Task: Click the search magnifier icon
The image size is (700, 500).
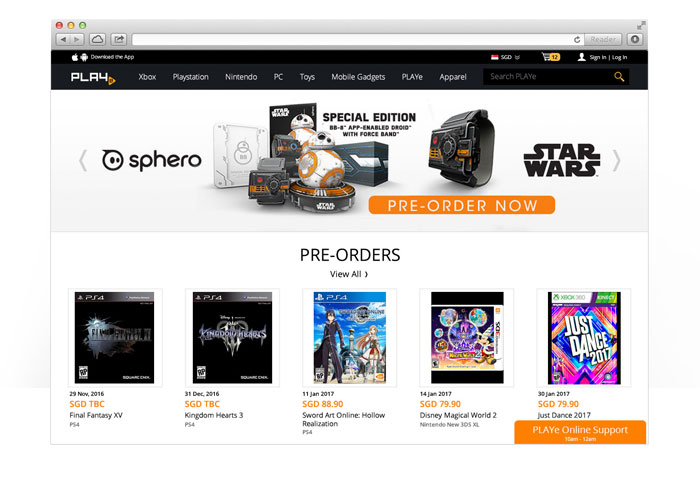Action: click(x=619, y=77)
